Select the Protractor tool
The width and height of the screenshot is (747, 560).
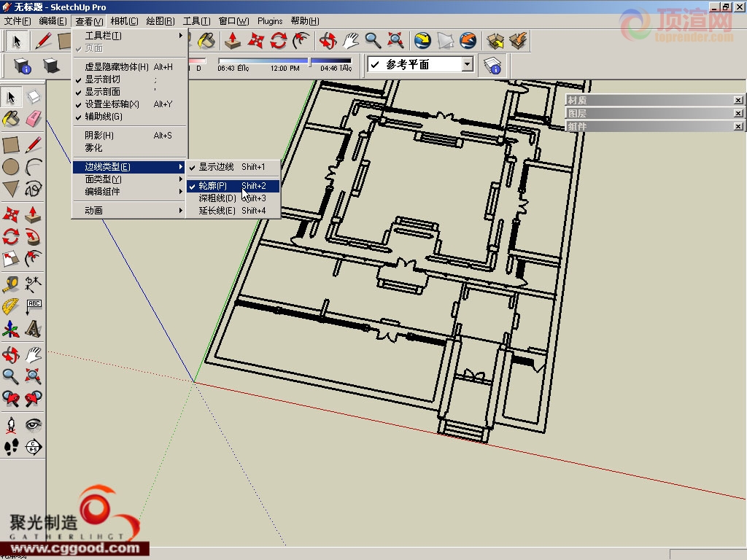11,307
